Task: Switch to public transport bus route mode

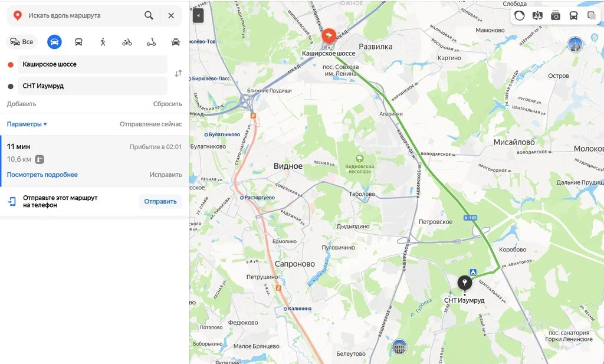Action: tap(78, 42)
